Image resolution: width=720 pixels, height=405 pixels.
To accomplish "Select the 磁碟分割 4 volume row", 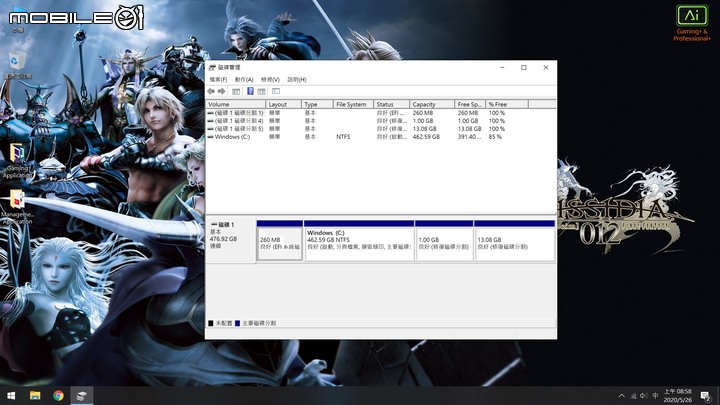I will pyautogui.click(x=380, y=121).
